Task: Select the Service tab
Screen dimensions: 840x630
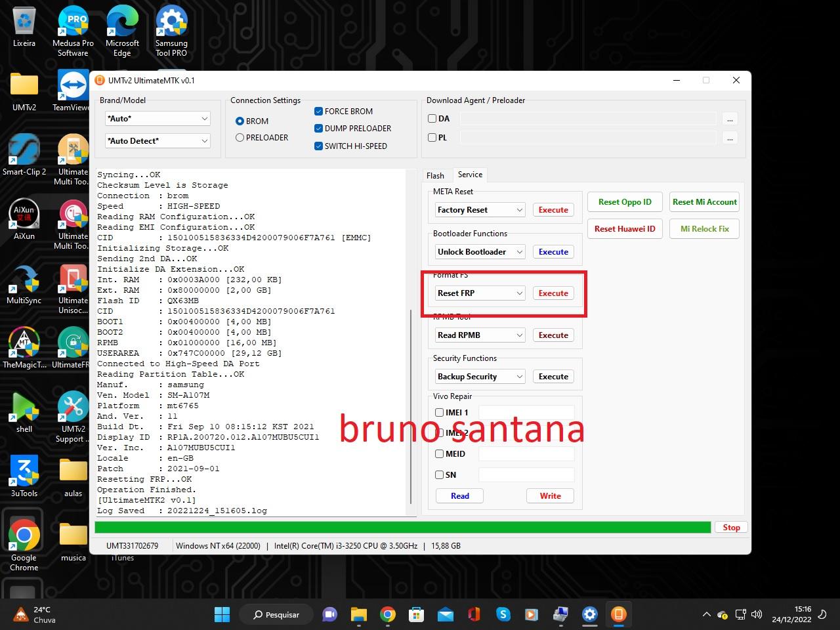Action: click(x=470, y=175)
